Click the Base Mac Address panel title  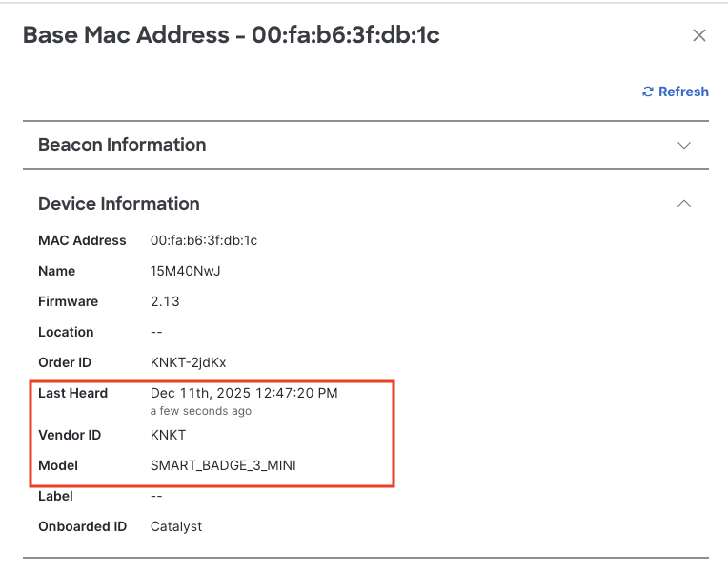pyautogui.click(x=231, y=35)
